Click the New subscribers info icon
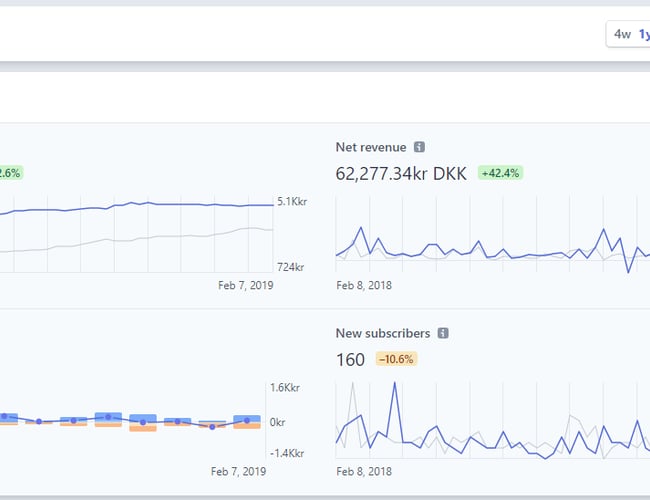 click(x=443, y=333)
